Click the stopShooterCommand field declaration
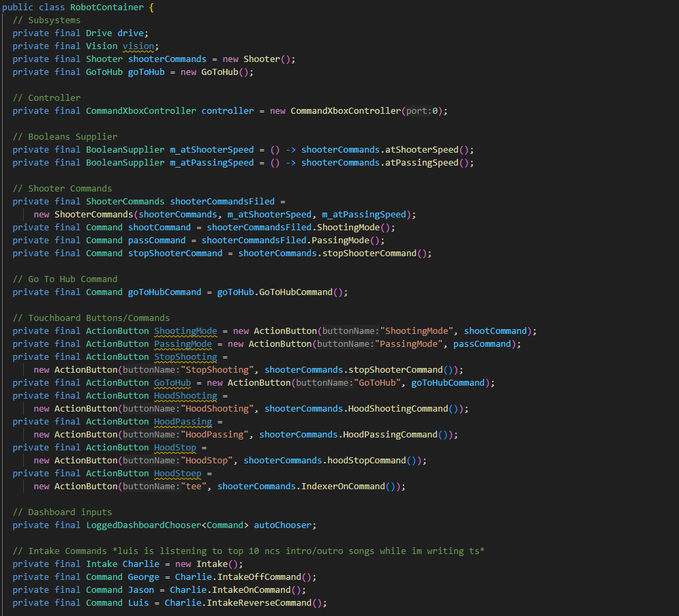This screenshot has height=616, width=679. (175, 253)
